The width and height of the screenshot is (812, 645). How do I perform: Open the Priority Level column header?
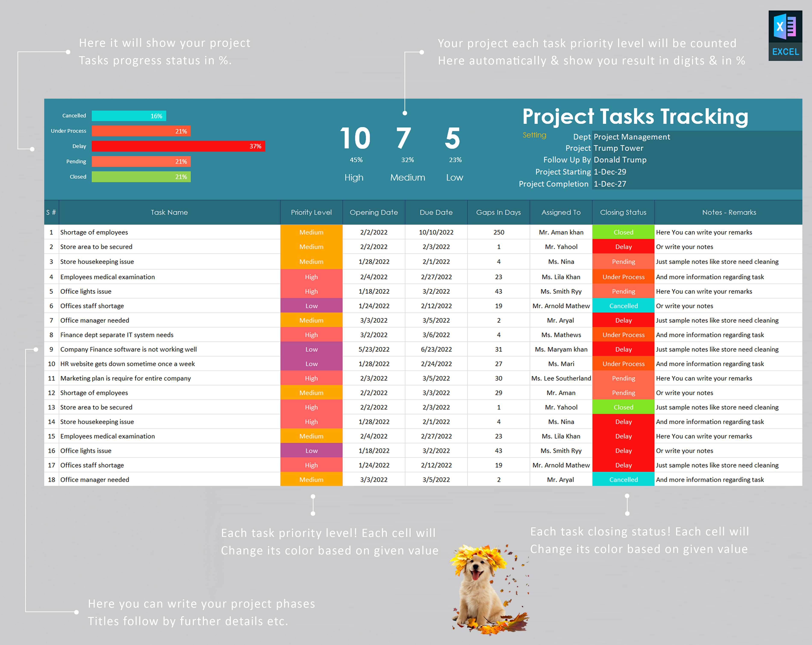pos(311,212)
